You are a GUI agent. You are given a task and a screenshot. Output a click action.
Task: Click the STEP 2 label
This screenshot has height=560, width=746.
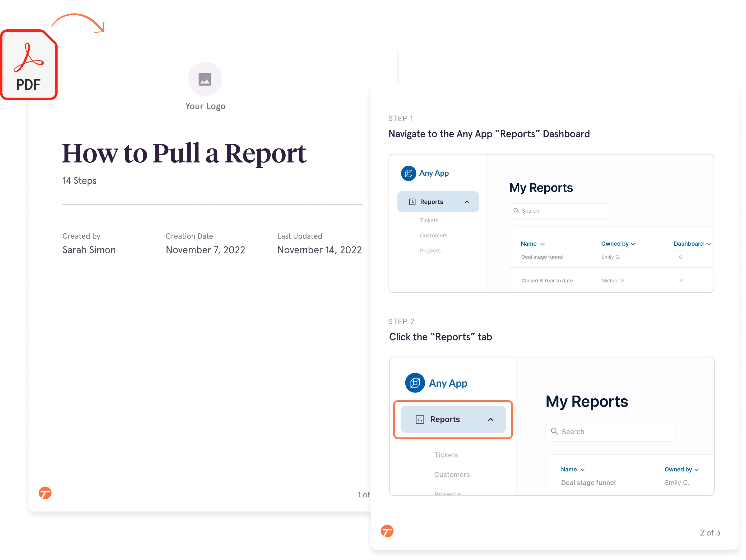click(x=401, y=322)
